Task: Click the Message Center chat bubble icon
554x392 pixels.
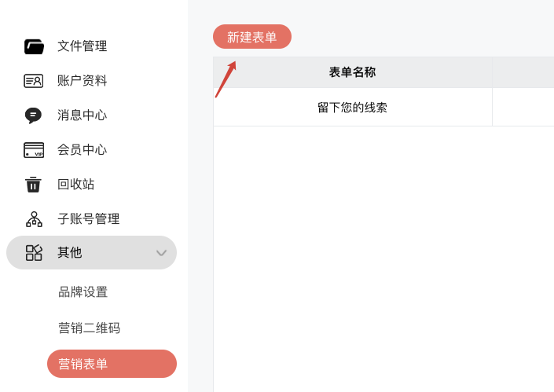Action: 34,115
